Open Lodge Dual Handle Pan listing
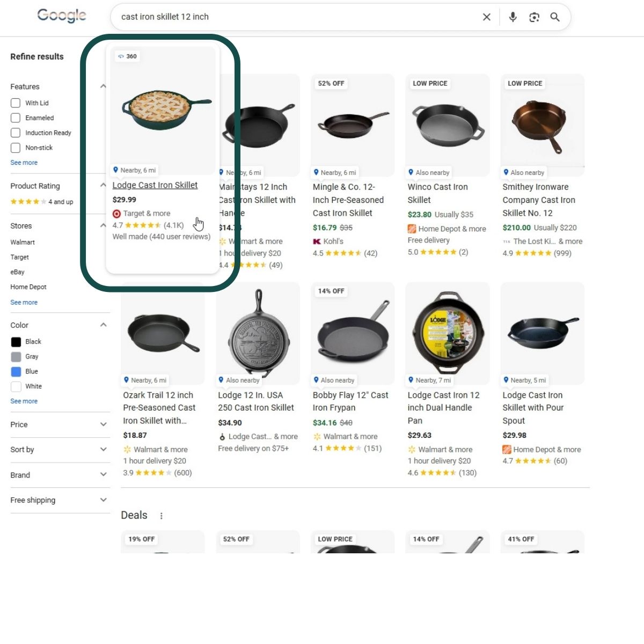The width and height of the screenshot is (644, 644). tap(444, 408)
